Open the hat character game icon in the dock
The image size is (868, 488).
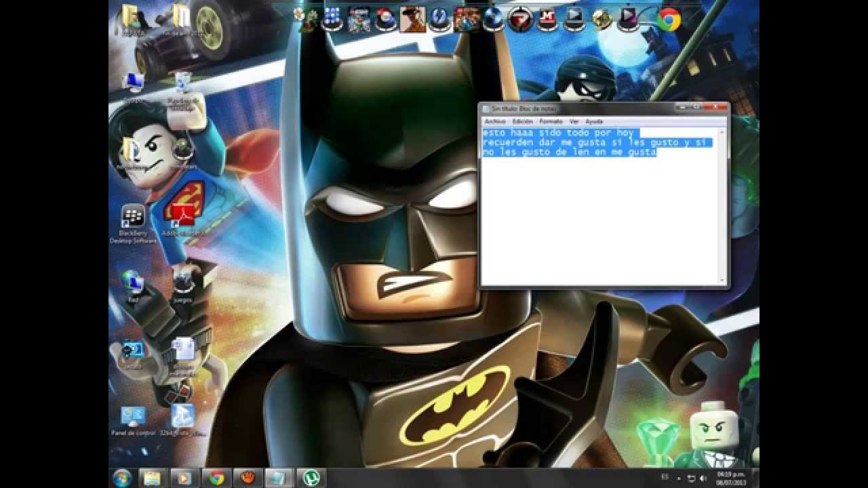413,19
